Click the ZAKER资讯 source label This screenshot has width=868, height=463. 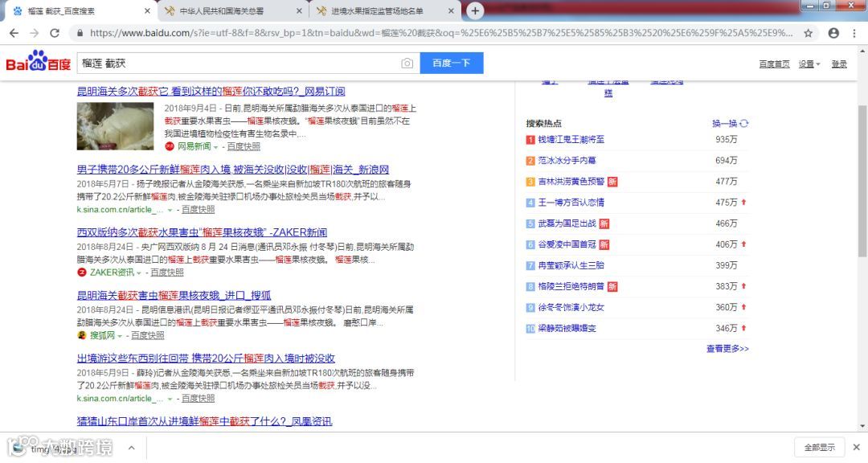pyautogui.click(x=112, y=272)
